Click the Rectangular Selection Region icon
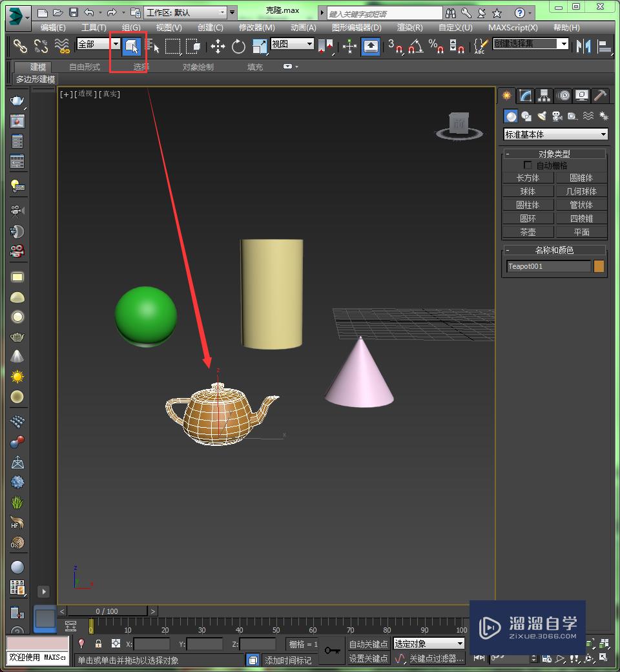 172,46
